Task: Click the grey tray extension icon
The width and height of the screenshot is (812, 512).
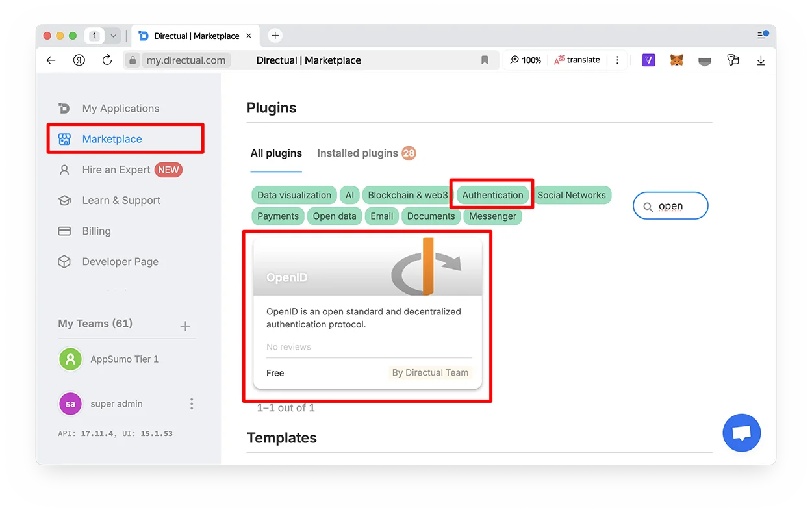Action: pos(705,61)
